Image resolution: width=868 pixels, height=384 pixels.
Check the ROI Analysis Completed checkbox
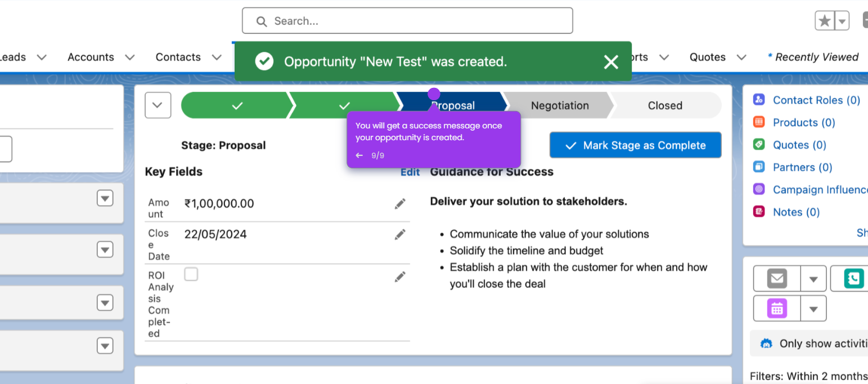click(191, 274)
